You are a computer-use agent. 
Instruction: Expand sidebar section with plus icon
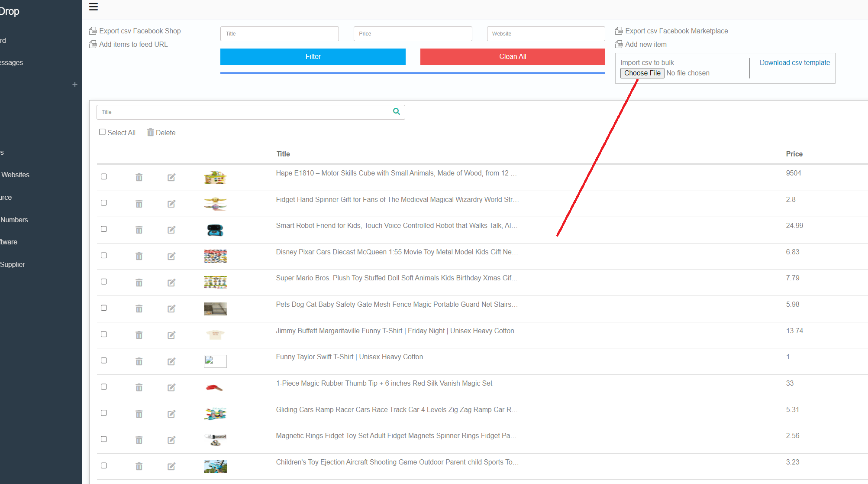75,84
